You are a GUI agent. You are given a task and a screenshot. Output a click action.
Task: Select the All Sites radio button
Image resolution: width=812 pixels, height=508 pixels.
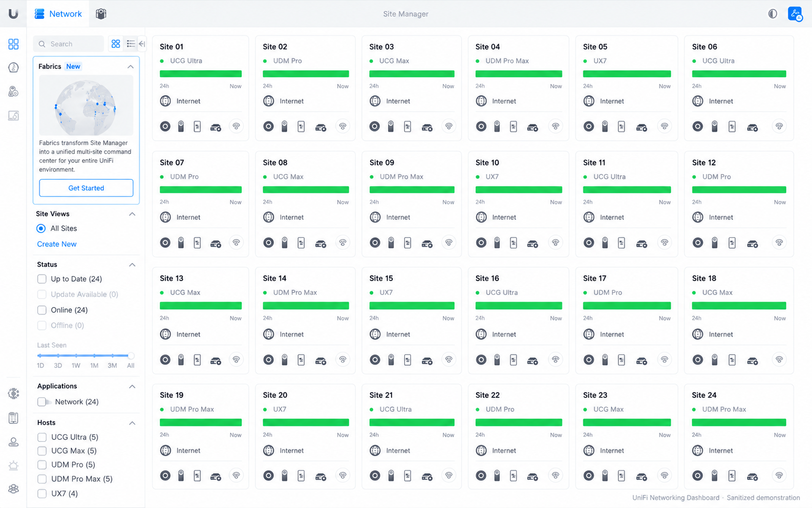point(41,228)
